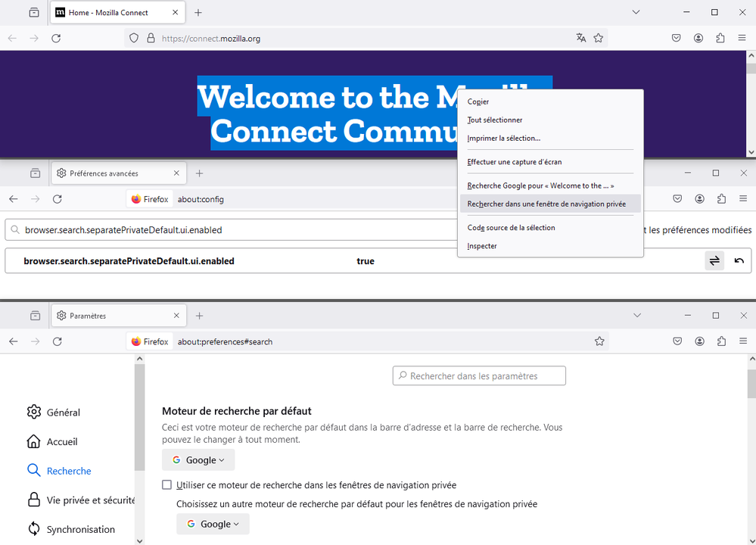Open the default search engine Google dropdown

point(198,460)
